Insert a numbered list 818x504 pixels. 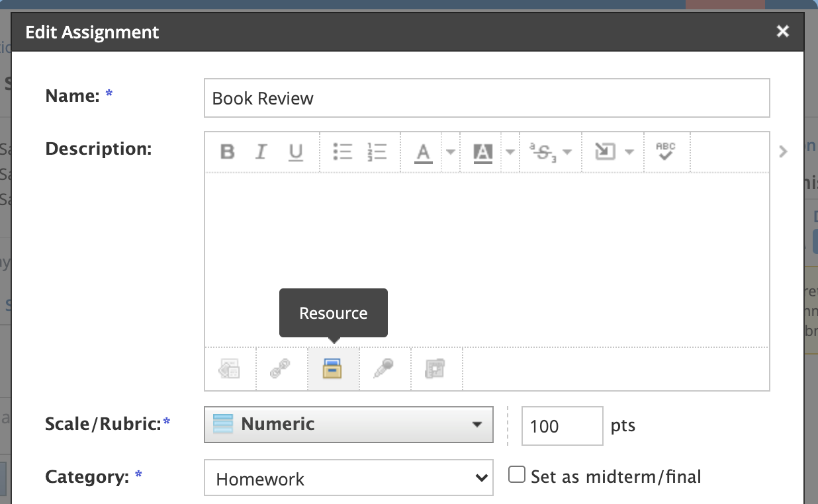click(x=377, y=152)
